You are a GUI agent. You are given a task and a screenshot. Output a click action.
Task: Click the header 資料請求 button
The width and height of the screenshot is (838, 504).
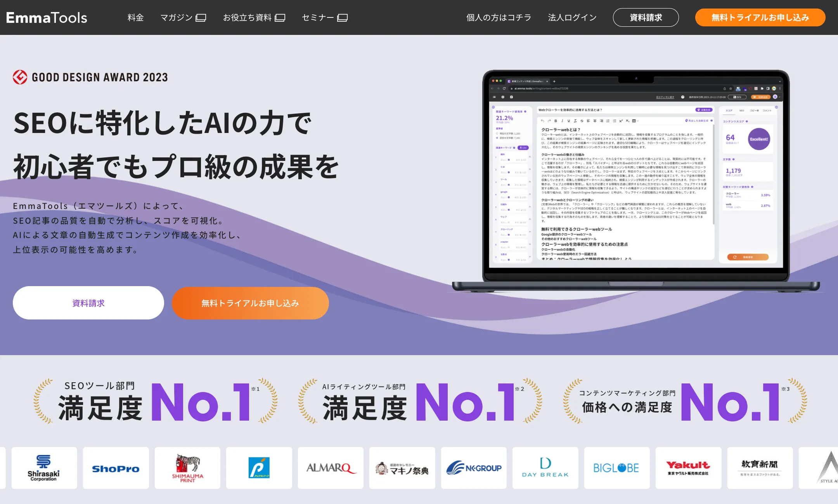(x=646, y=17)
